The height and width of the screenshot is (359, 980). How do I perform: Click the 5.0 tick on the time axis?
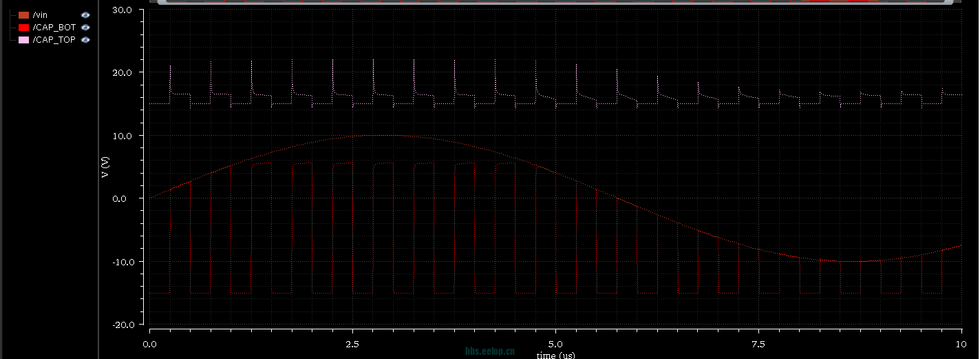(x=555, y=343)
